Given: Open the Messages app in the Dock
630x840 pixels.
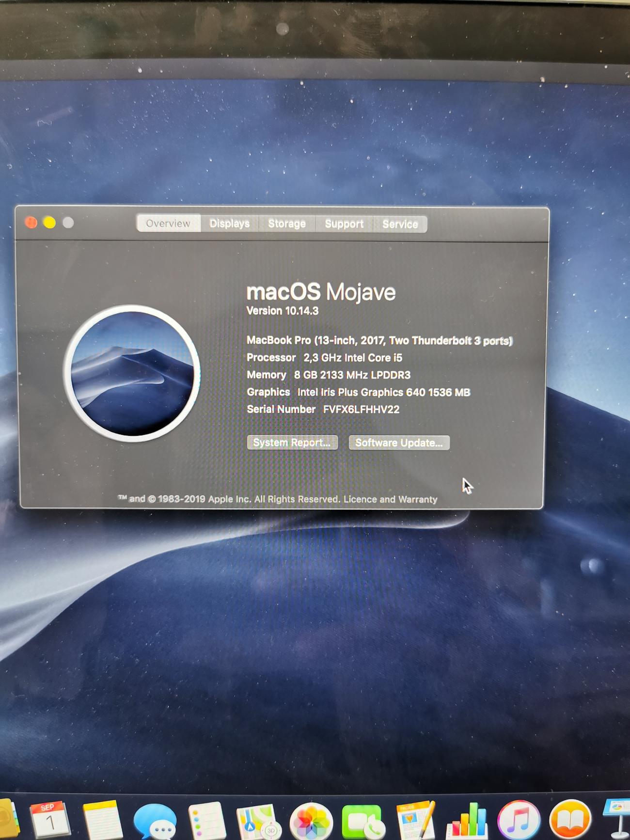Looking at the screenshot, I should (155, 822).
